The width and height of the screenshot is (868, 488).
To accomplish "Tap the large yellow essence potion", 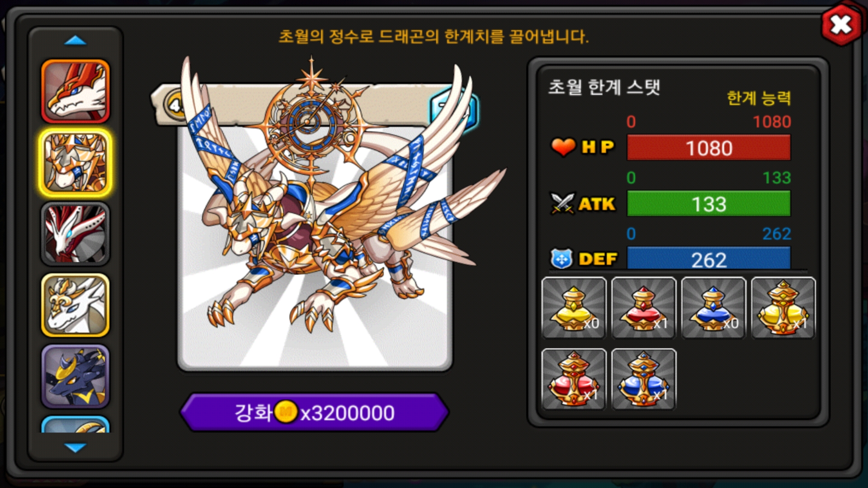I will click(783, 308).
